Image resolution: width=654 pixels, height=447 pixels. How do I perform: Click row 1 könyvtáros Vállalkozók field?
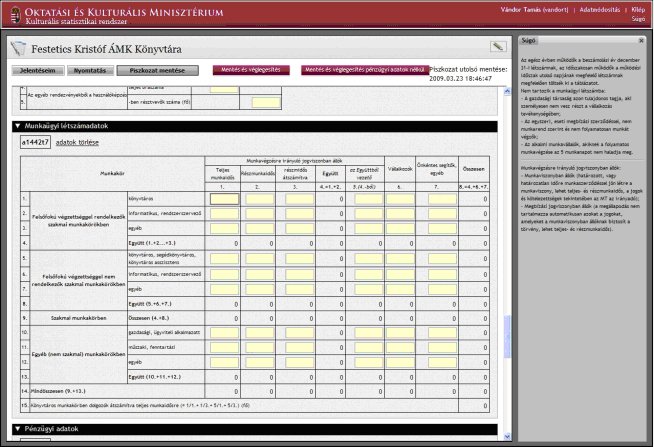pyautogui.click(x=400, y=199)
